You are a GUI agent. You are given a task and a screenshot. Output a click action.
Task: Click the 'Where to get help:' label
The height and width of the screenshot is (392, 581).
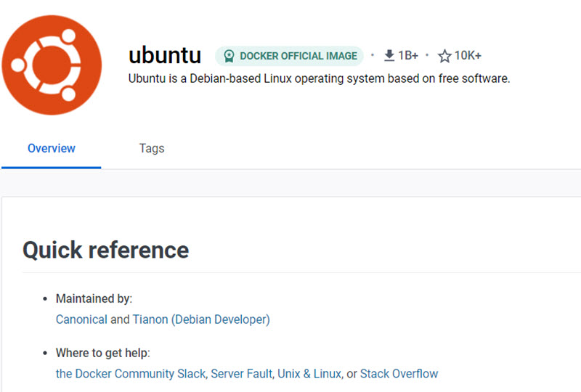(x=103, y=353)
